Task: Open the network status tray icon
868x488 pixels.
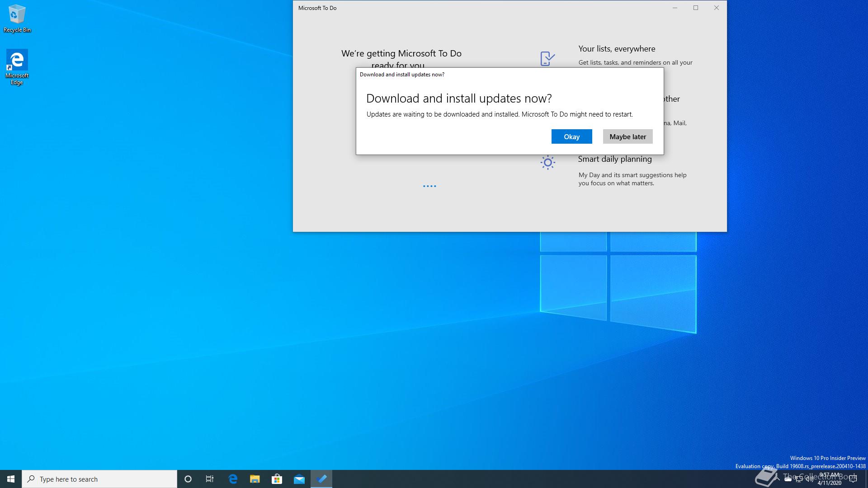Action: [x=799, y=479]
